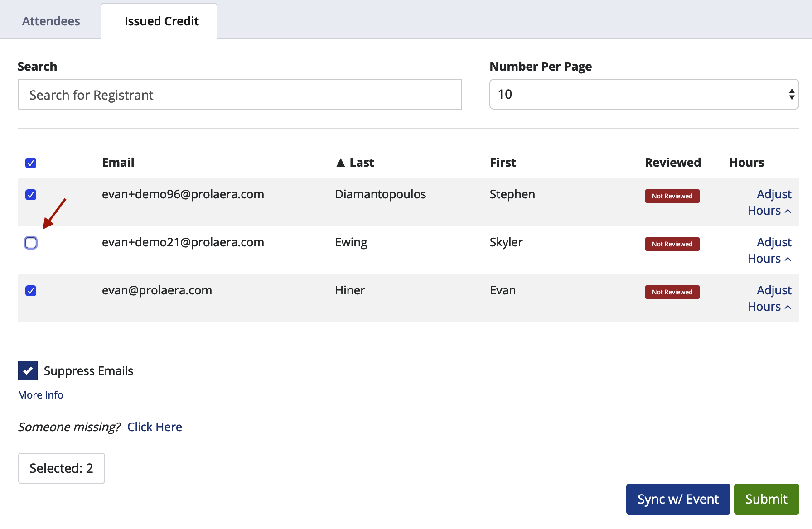The height and width of the screenshot is (529, 812).
Task: Switch to the Attendees tab
Action: click(x=51, y=20)
